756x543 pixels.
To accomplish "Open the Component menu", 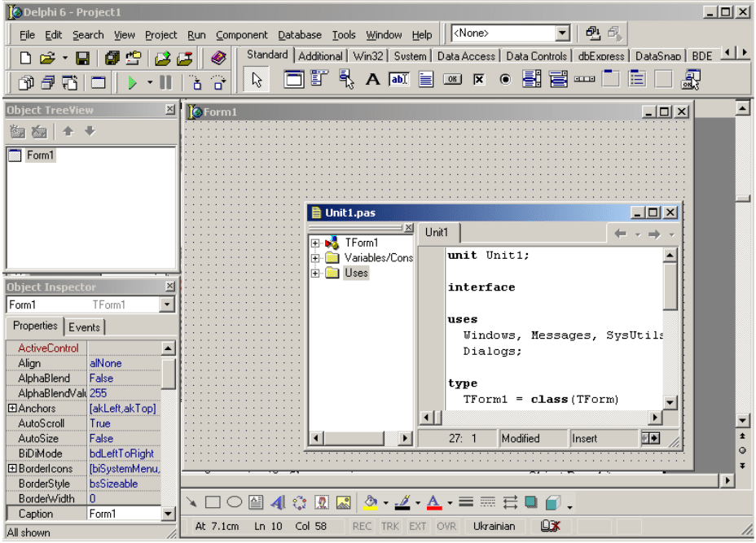I will tap(242, 35).
